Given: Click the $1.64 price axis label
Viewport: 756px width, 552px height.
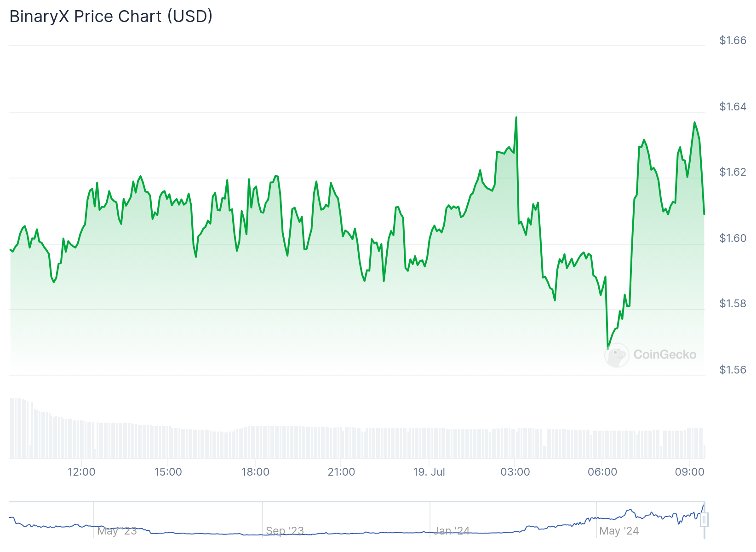Looking at the screenshot, I should [x=733, y=107].
